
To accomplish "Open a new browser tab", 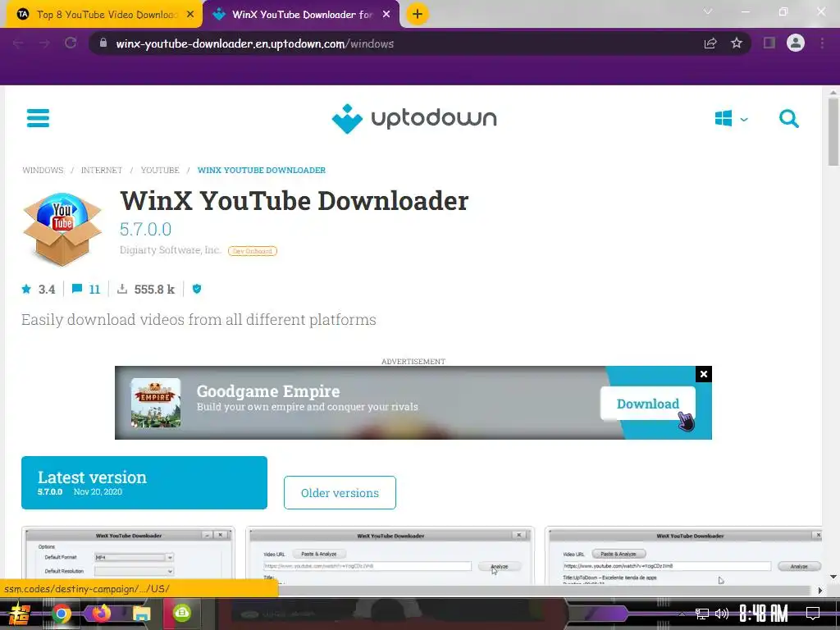I will click(x=418, y=15).
